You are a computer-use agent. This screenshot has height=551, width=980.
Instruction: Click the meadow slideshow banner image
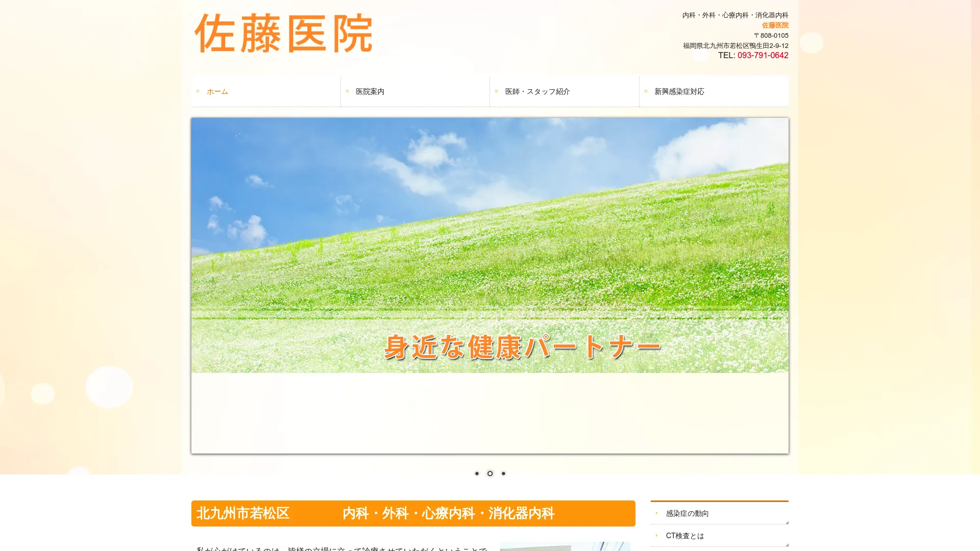tap(490, 245)
